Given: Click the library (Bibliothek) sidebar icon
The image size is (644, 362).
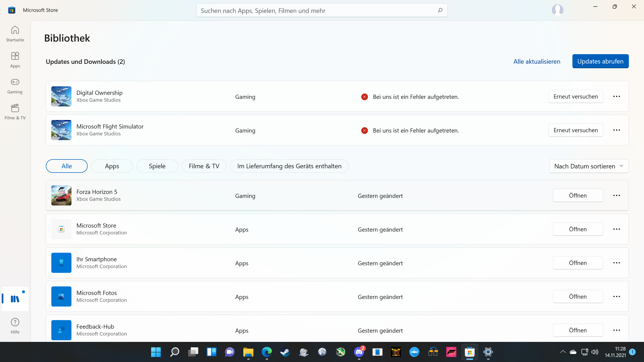Looking at the screenshot, I should (15, 298).
